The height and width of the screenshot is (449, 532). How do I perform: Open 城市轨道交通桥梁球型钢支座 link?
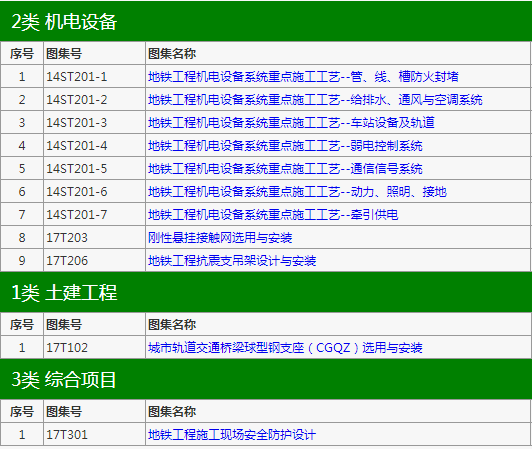pos(285,348)
